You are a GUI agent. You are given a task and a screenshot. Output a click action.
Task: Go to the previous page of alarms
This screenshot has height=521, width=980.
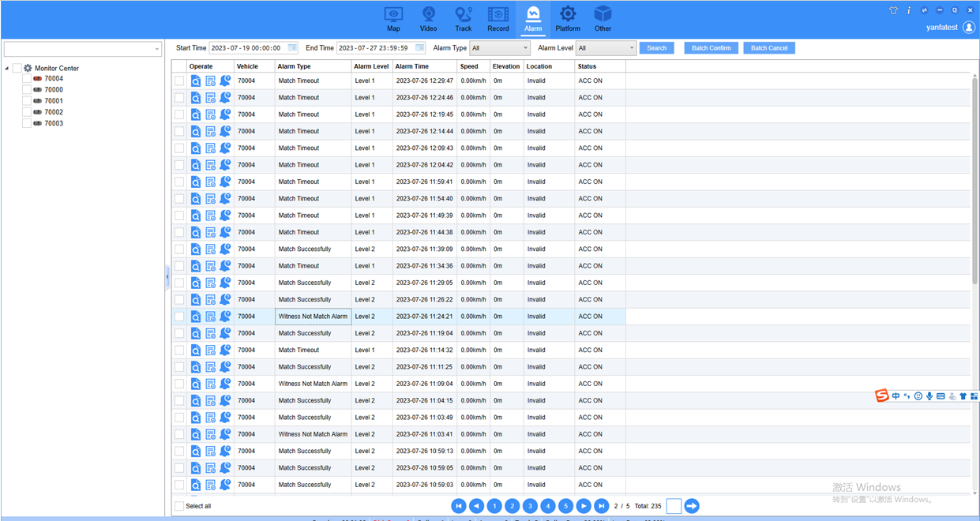(476, 506)
